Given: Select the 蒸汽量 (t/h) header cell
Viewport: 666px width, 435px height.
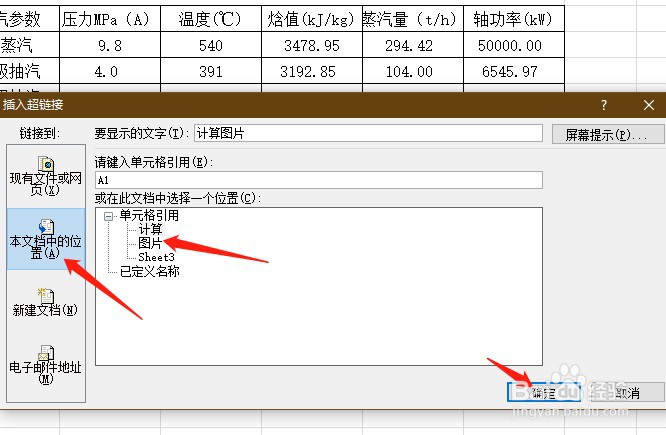Looking at the screenshot, I should tap(413, 19).
